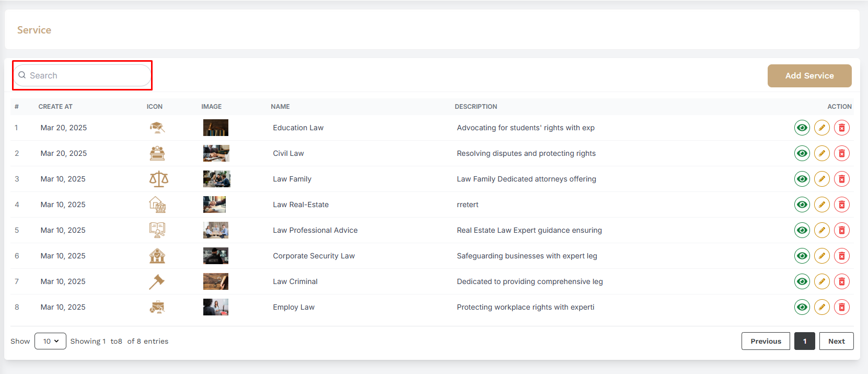Open the Law Real-Estate image thumbnail
Screen dimensions: 868x374
pyautogui.click(x=214, y=205)
